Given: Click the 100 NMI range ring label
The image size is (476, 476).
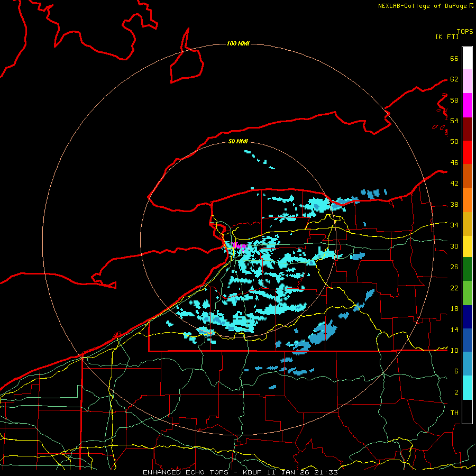Looking at the screenshot, I should 238,44.
